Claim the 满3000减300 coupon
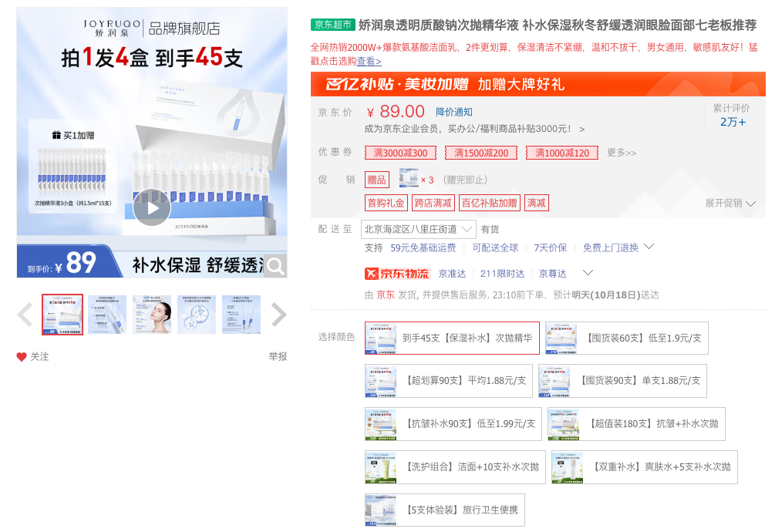The width and height of the screenshot is (775, 532). pyautogui.click(x=401, y=153)
